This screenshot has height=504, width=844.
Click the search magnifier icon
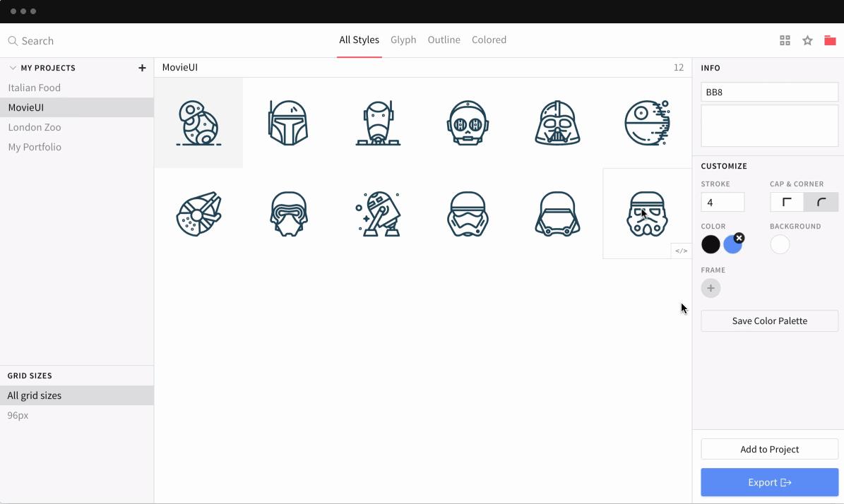click(x=13, y=41)
